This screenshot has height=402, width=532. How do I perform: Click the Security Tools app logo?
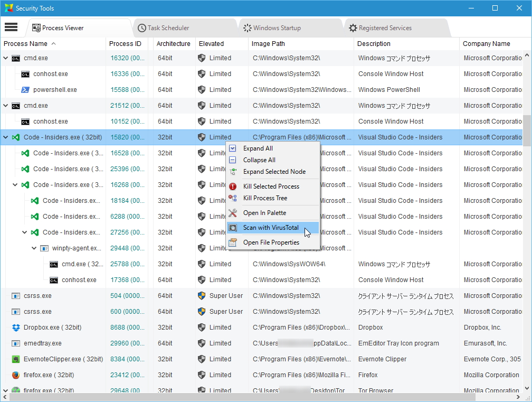point(9,8)
